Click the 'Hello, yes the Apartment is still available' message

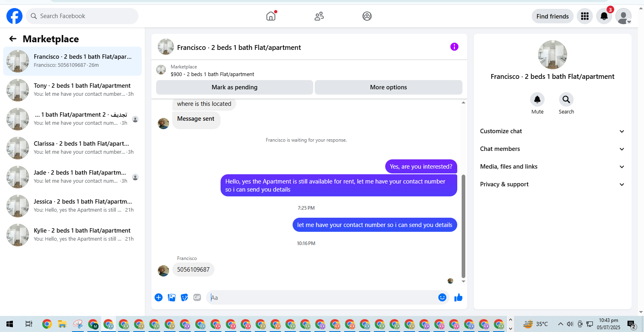[339, 186]
